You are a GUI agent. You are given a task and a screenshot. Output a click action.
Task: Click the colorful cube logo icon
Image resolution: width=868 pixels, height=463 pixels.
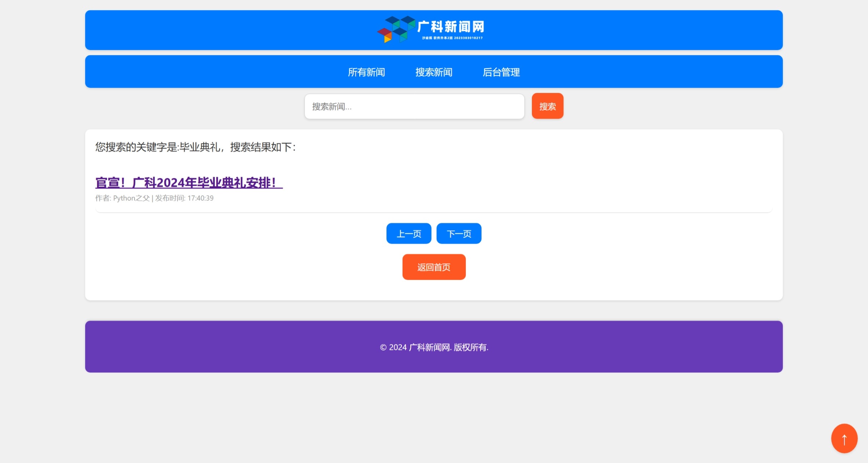396,29
